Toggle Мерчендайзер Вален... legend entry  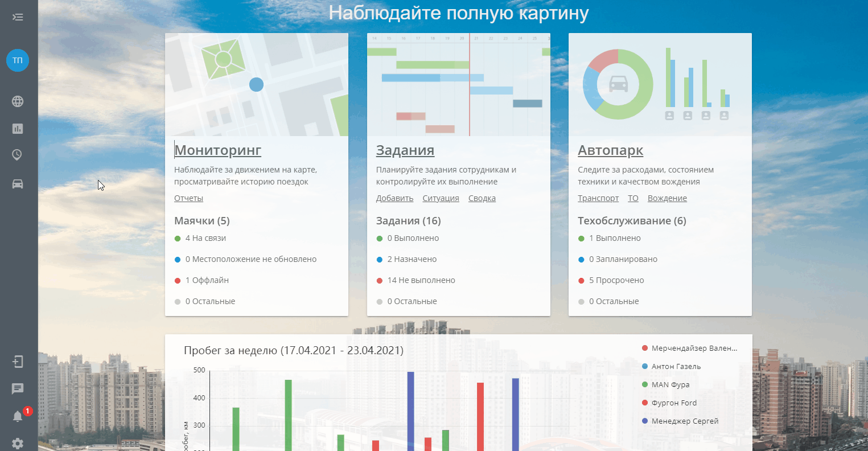click(689, 348)
